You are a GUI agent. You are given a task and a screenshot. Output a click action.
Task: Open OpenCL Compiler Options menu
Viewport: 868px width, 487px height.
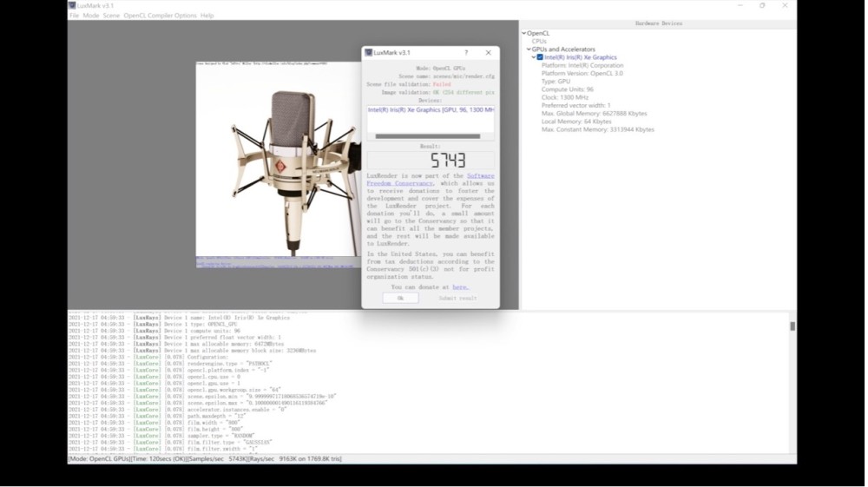tap(160, 16)
